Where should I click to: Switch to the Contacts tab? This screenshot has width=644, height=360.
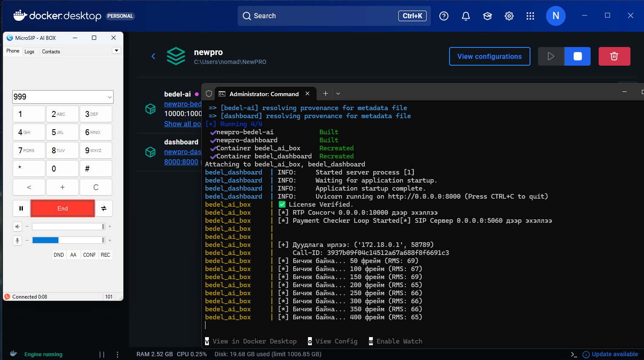(x=51, y=52)
